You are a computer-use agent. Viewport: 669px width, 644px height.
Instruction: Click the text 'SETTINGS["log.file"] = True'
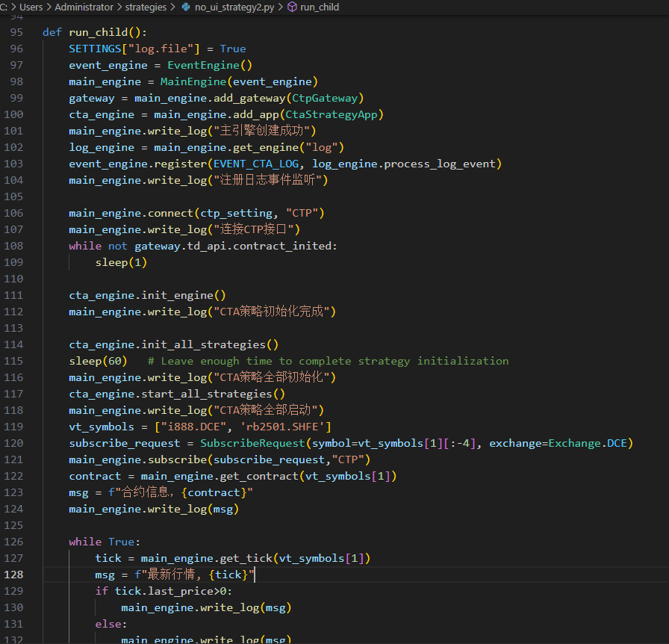point(158,49)
